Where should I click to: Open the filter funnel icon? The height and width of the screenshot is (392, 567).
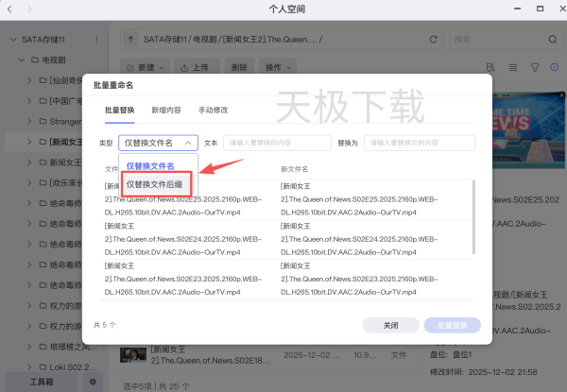pos(535,68)
